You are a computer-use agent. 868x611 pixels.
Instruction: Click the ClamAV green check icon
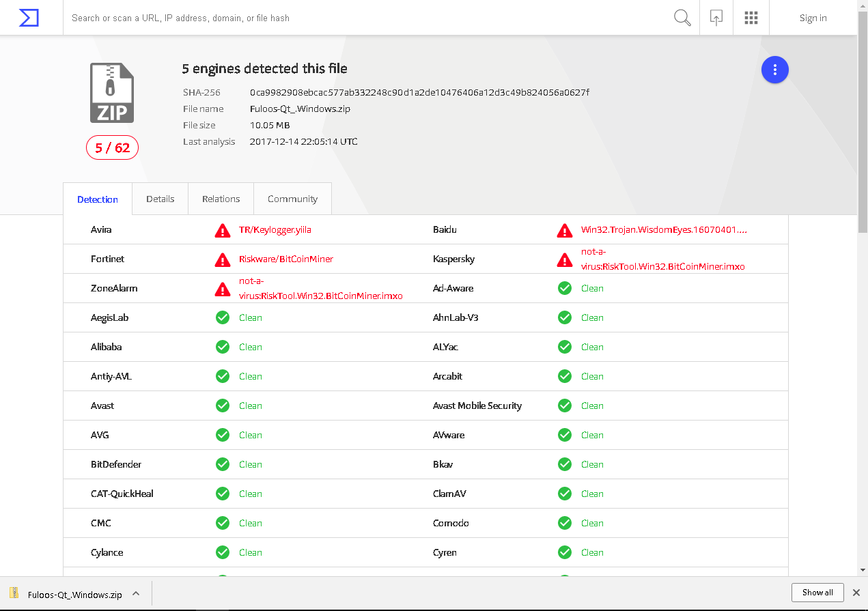[565, 494]
